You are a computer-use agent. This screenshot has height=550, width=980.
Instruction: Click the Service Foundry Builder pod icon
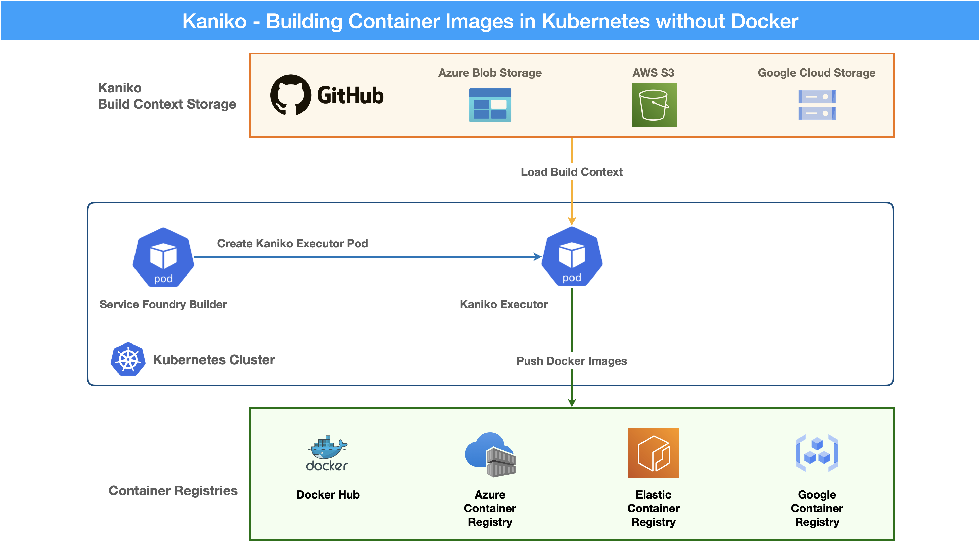click(x=163, y=257)
